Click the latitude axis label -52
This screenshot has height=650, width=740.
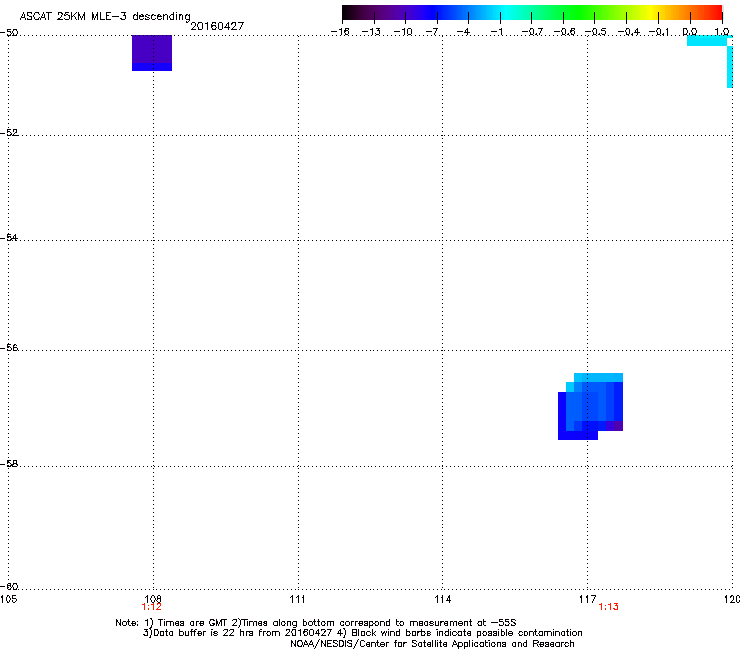pyautogui.click(x=9, y=133)
